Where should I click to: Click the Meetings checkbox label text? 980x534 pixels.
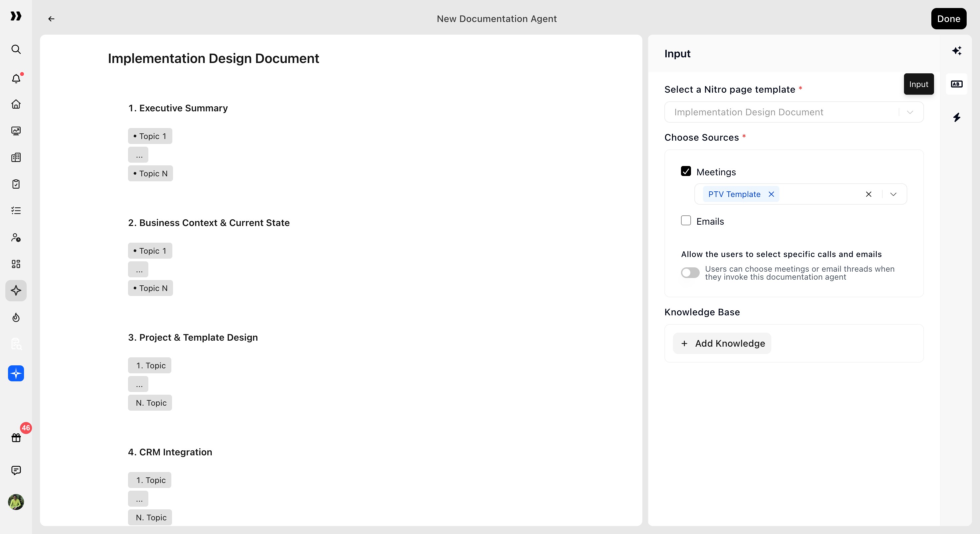716,172
